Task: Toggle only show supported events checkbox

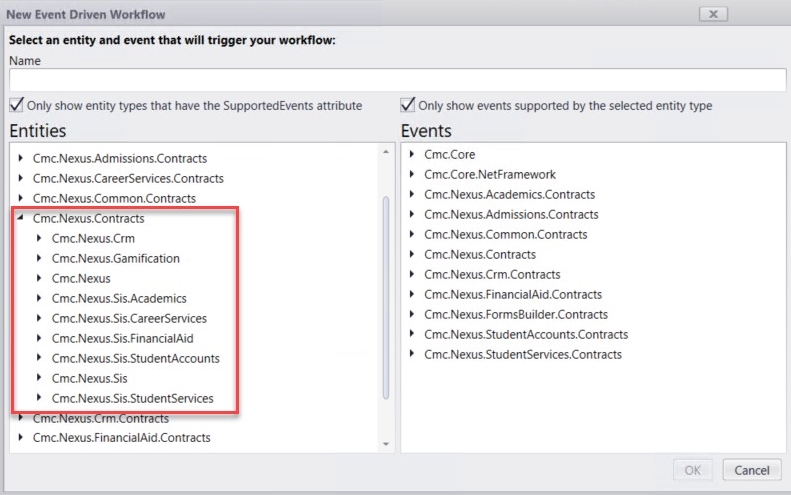Action: pos(408,106)
